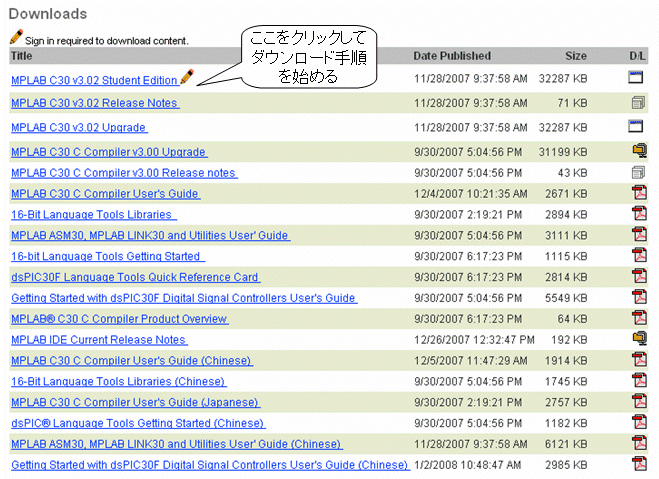This screenshot has width=659, height=479.
Task: Open MPLAB C30 C Compiler User's Guide (Chinese) link
Action: pos(132,361)
